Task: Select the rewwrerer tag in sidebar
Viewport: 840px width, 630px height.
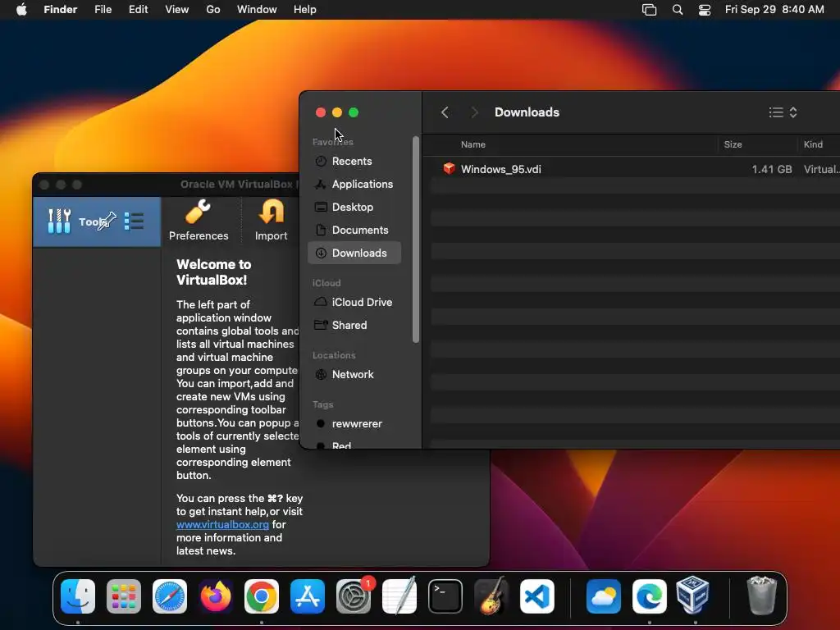Action: click(354, 424)
